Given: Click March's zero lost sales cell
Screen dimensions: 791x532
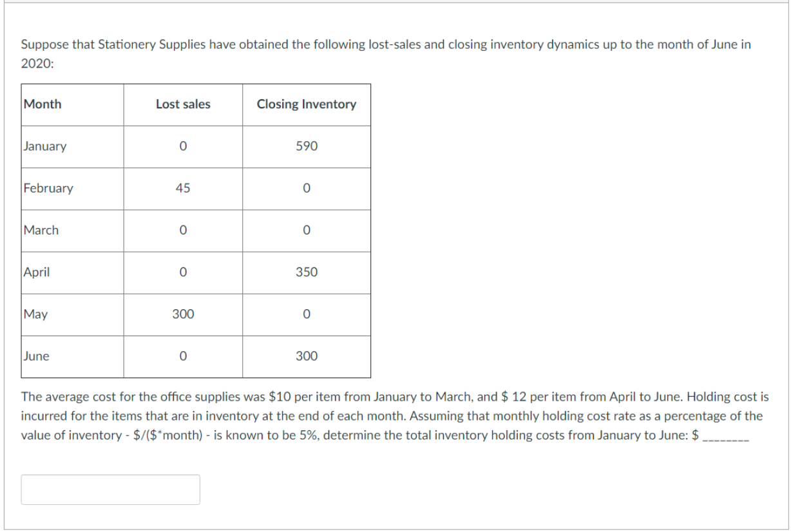Looking at the screenshot, I should coord(182,230).
